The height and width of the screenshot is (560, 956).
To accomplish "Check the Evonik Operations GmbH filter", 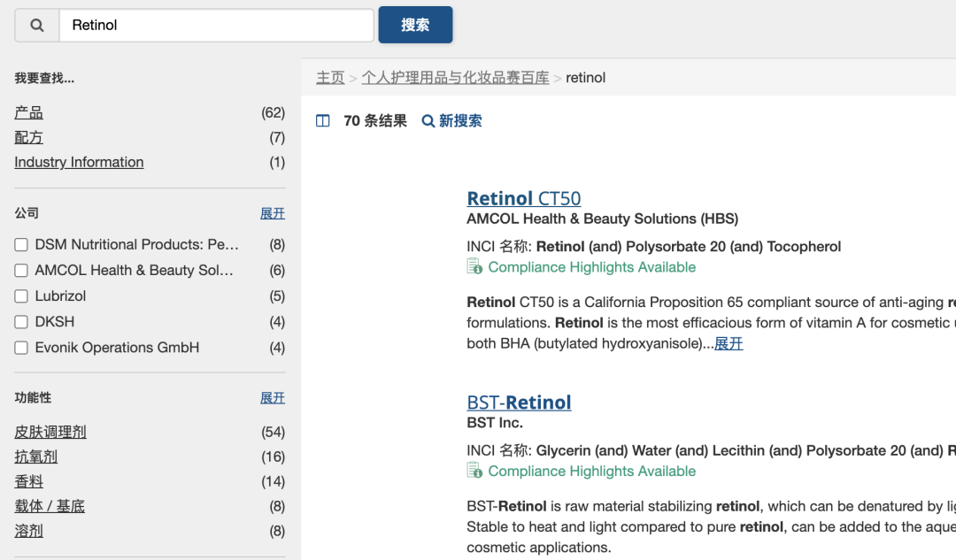I will coord(21,347).
